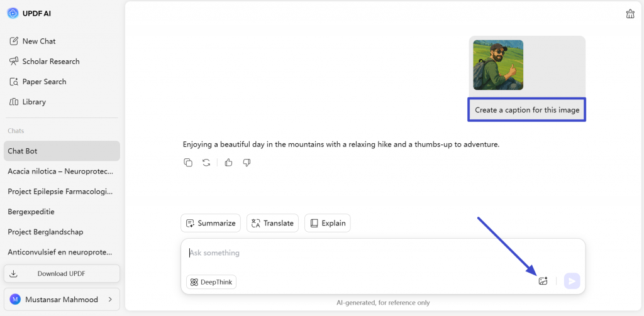Screen dimensions: 644x316
Task: Open the hiker image thumbnail
Action: 498,65
